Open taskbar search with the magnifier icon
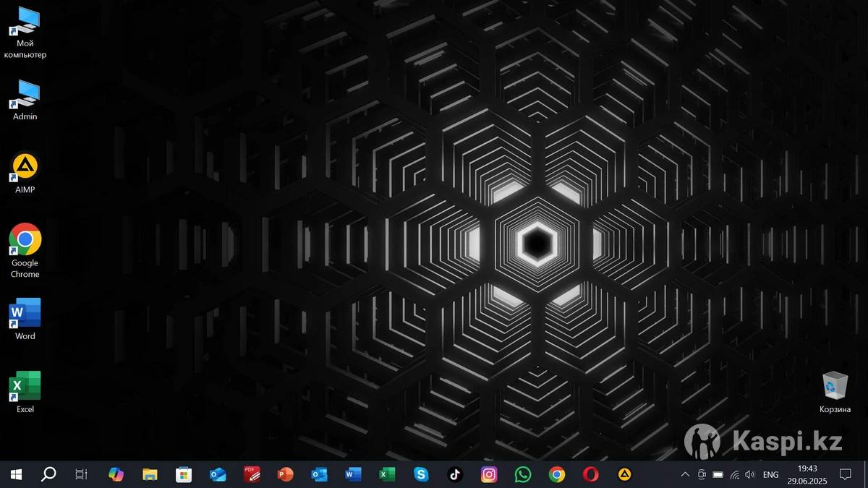This screenshot has width=868, height=488. pyautogui.click(x=48, y=474)
